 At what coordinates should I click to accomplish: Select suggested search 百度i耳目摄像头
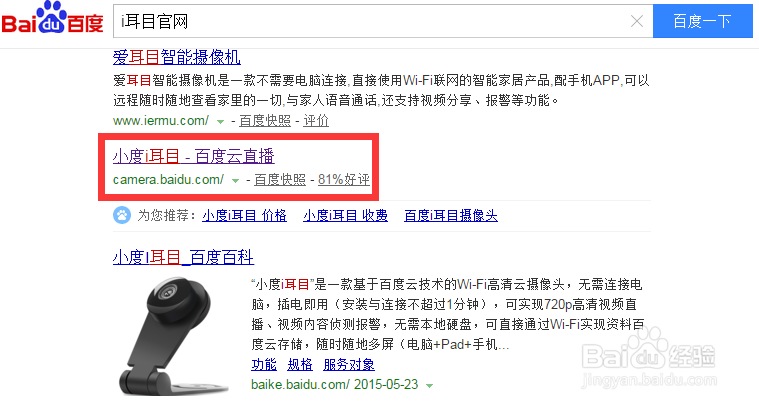(x=451, y=215)
